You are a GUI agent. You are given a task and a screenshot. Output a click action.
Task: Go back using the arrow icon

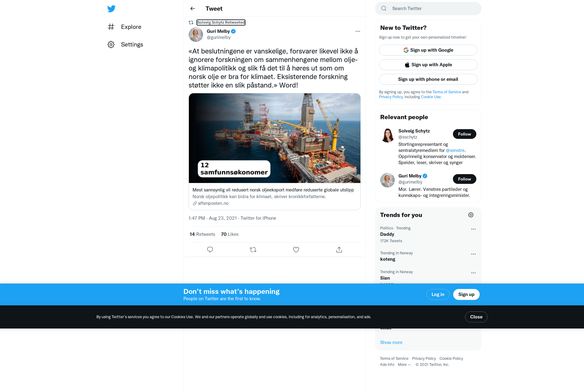(x=193, y=9)
